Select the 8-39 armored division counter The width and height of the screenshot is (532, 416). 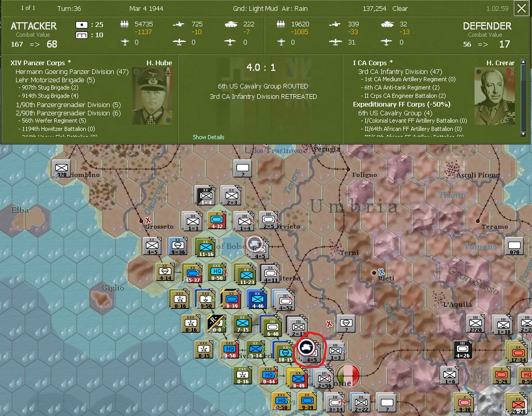click(x=231, y=299)
